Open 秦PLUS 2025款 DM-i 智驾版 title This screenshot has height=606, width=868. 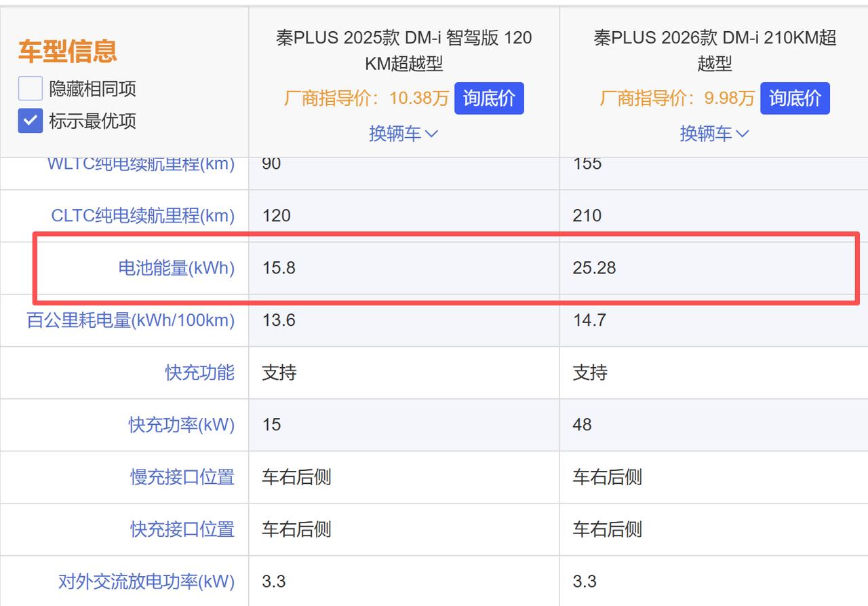(403, 50)
